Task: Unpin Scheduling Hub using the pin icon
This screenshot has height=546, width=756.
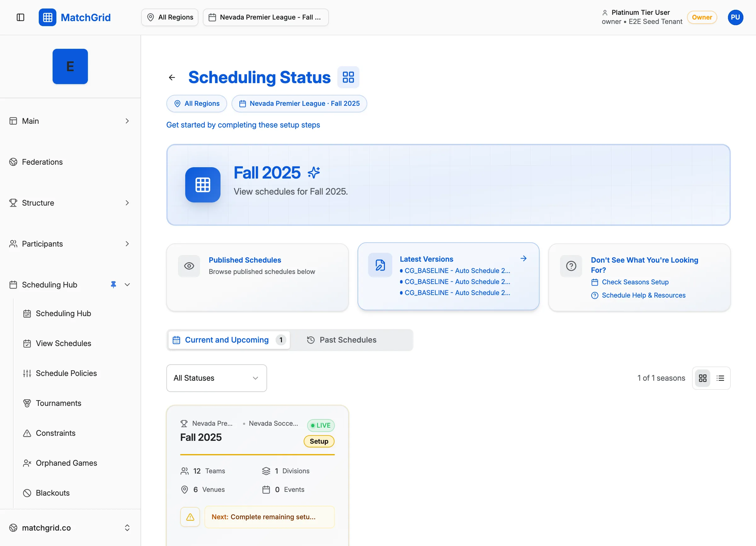Action: coord(113,284)
